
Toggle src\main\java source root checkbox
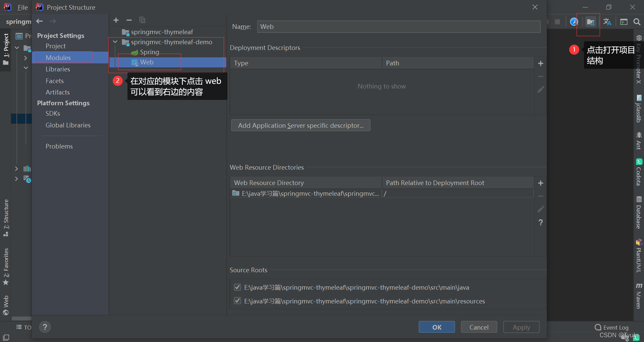click(237, 287)
